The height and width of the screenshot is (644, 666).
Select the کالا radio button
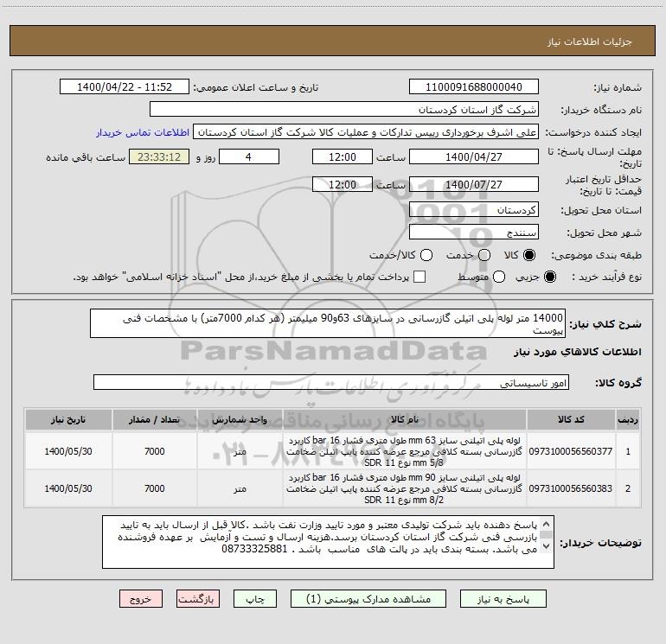click(529, 255)
